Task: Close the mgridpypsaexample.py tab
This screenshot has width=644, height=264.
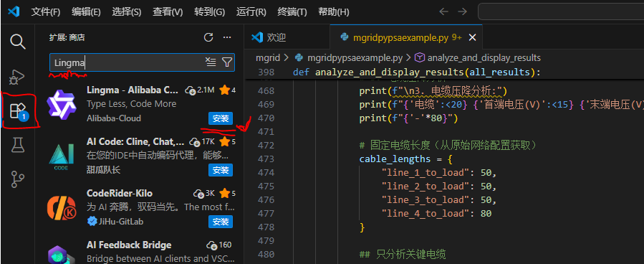Action: coord(472,37)
